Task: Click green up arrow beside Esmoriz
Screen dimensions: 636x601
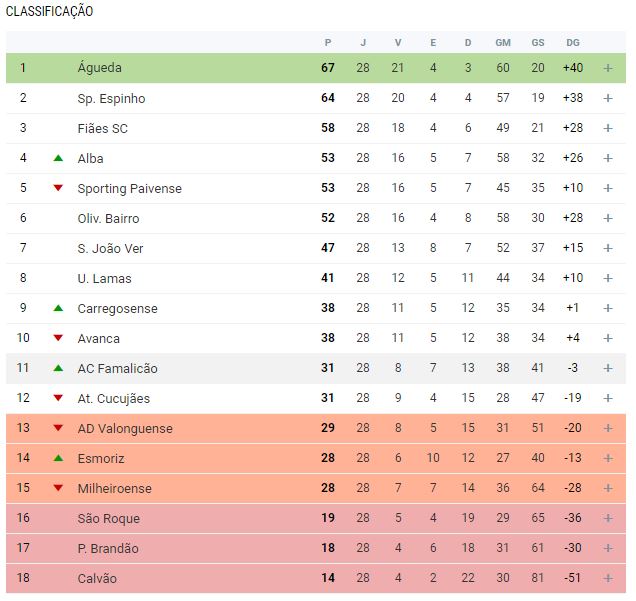Action: click(58, 458)
